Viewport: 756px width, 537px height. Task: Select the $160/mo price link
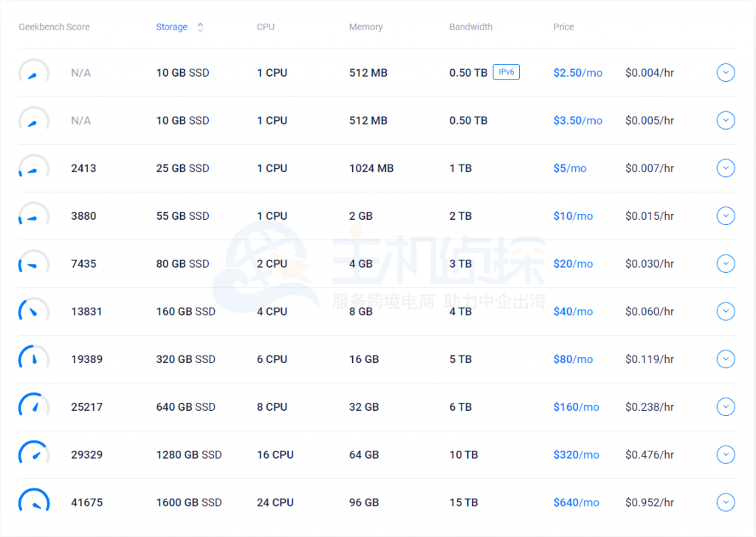tap(576, 407)
